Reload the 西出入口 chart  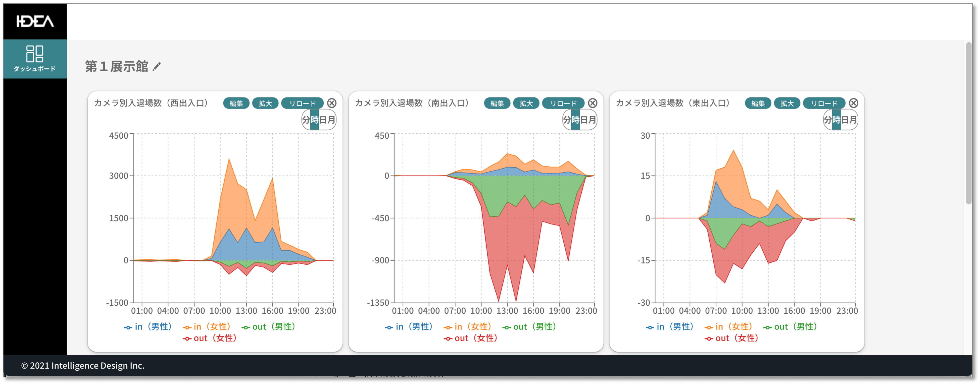pos(302,103)
